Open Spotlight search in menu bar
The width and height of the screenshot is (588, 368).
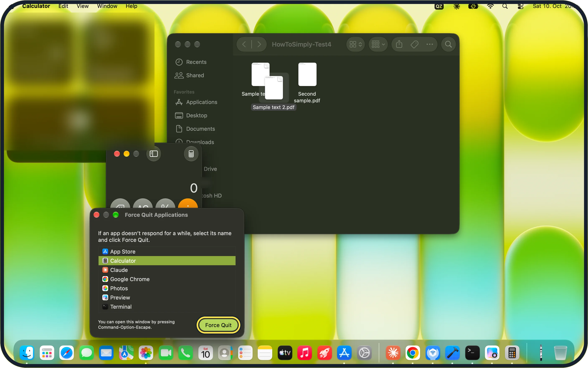(x=505, y=6)
